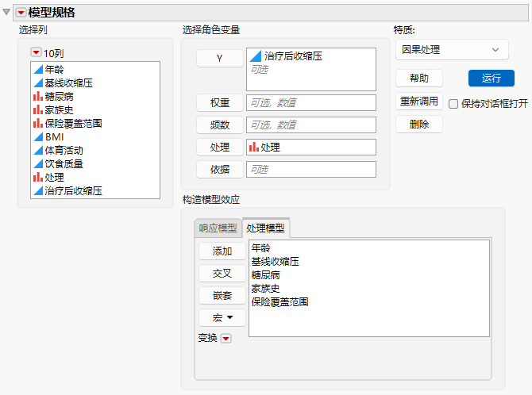Select the 糖尿病 nominal column in the column list

tap(59, 97)
